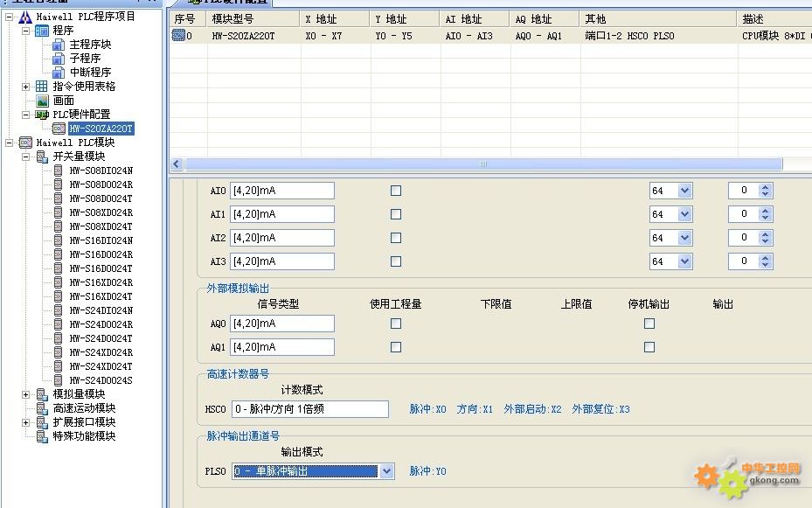Screen dimensions: 812x508
Task: Collapse the PLC硬件配置 tree node
Action: 26,115
